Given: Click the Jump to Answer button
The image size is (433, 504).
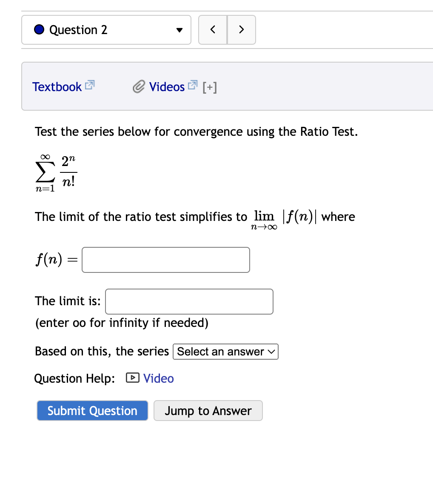Looking at the screenshot, I should 208,410.
